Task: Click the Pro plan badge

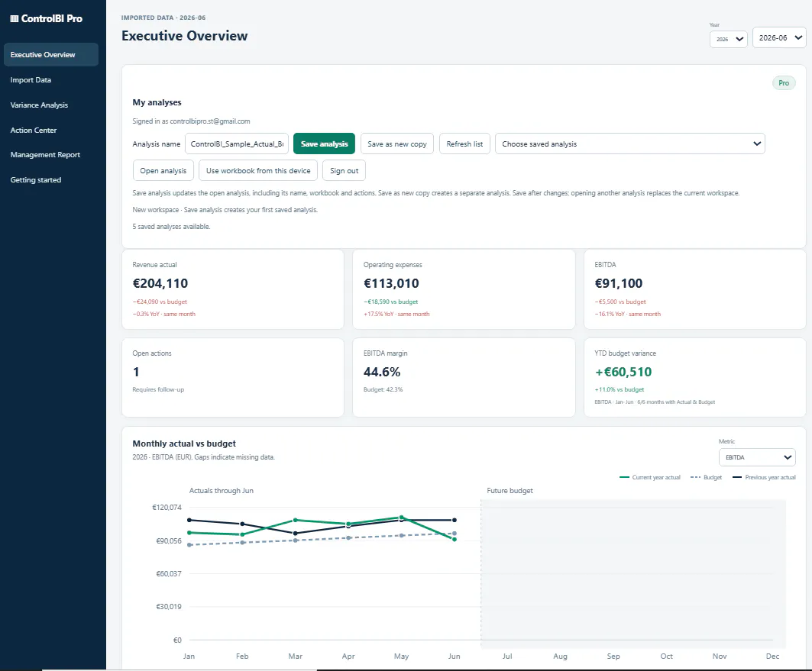Action: pyautogui.click(x=784, y=82)
